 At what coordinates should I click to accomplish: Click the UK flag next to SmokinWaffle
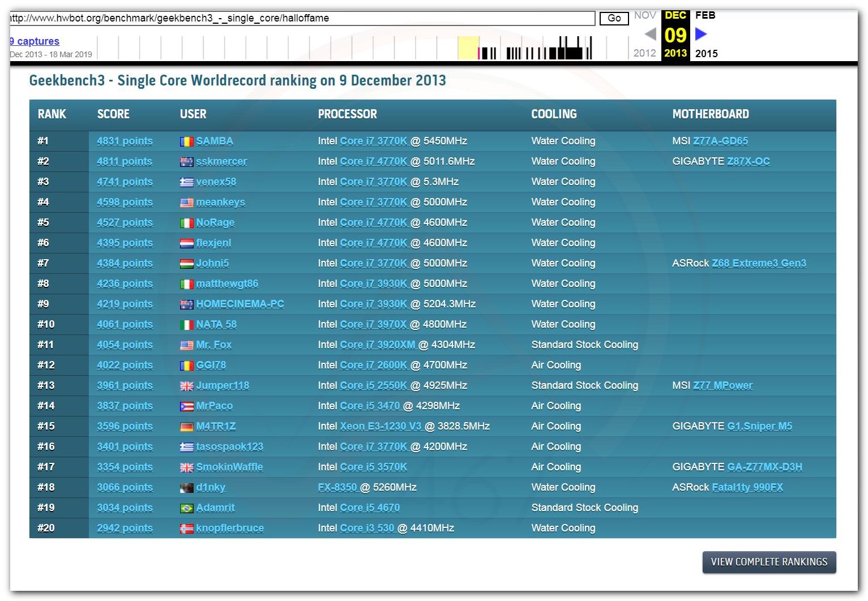[186, 467]
